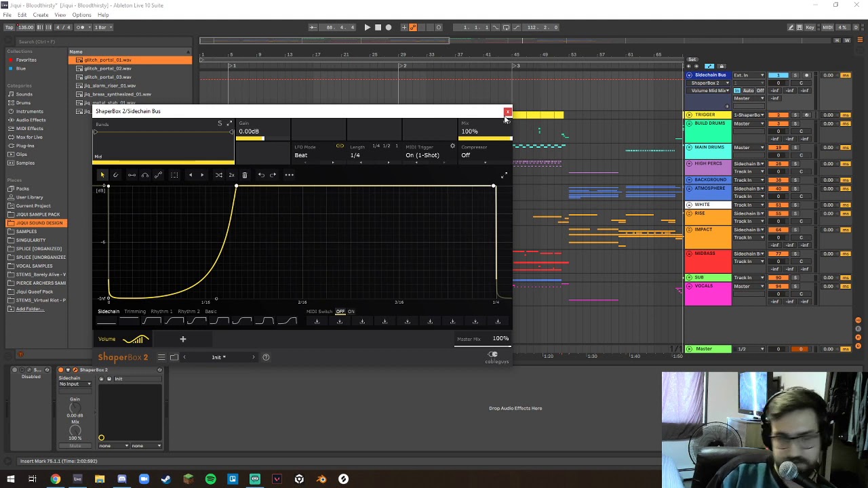The image size is (868, 488).
Task: Set Sidechain Bus monitor to Off
Action: tap(760, 90)
